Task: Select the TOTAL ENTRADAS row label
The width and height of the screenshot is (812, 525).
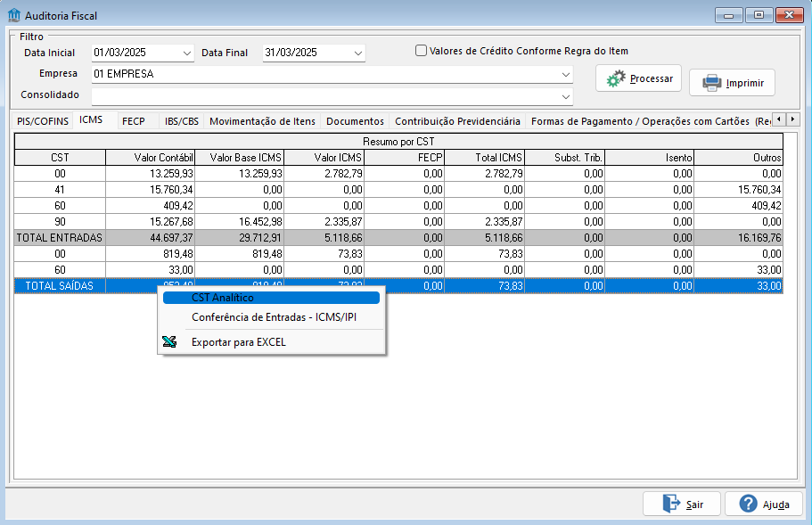Action: 60,238
